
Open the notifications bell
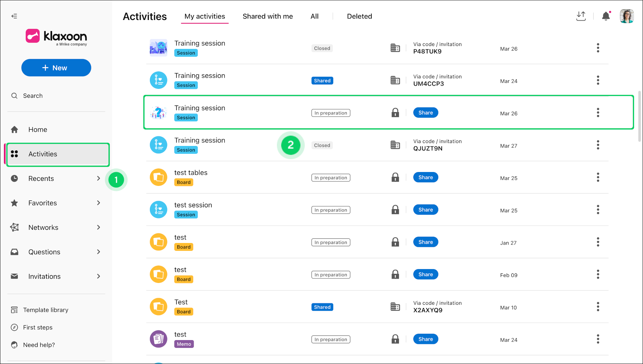[606, 16]
